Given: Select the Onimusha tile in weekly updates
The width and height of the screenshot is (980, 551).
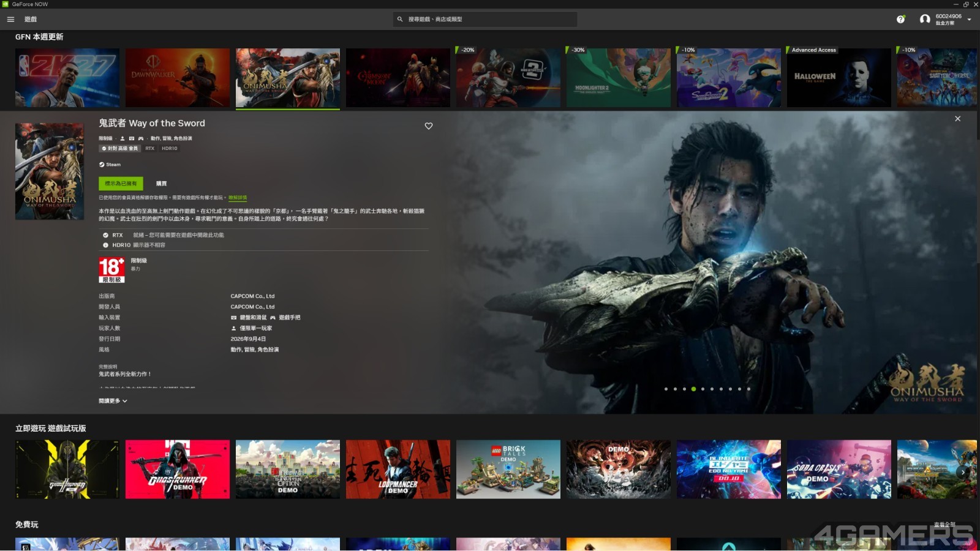Looking at the screenshot, I should pos(288,78).
